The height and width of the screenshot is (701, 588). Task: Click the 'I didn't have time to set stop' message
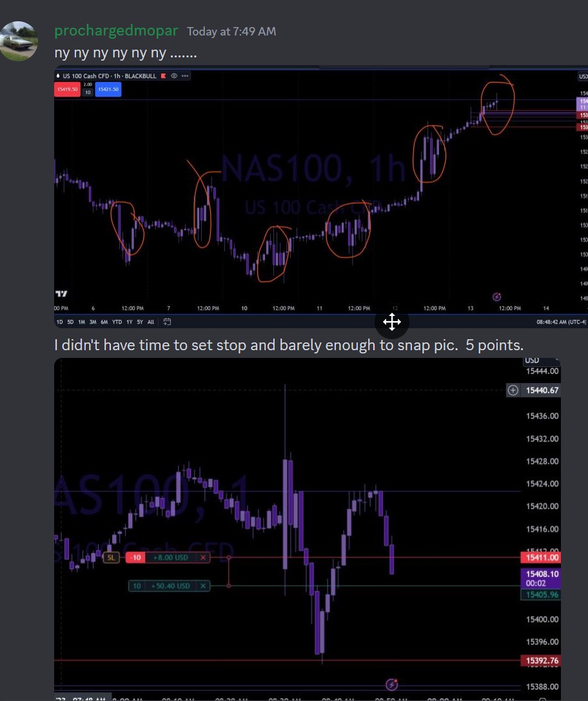pyautogui.click(x=289, y=346)
